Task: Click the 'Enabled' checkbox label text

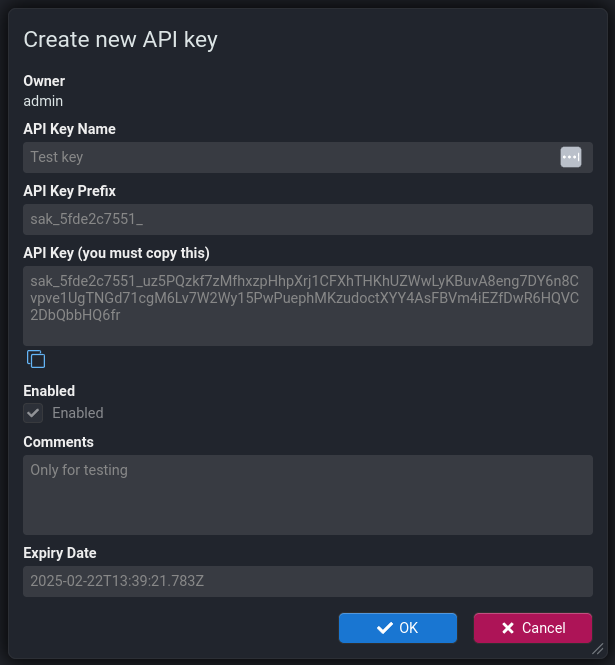Action: pyautogui.click(x=78, y=413)
